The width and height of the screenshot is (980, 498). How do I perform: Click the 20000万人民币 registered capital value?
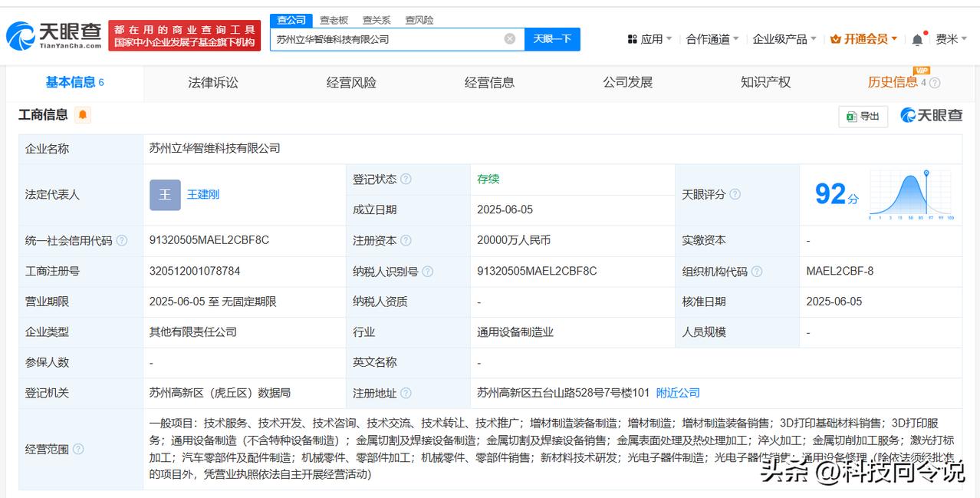[x=514, y=240]
